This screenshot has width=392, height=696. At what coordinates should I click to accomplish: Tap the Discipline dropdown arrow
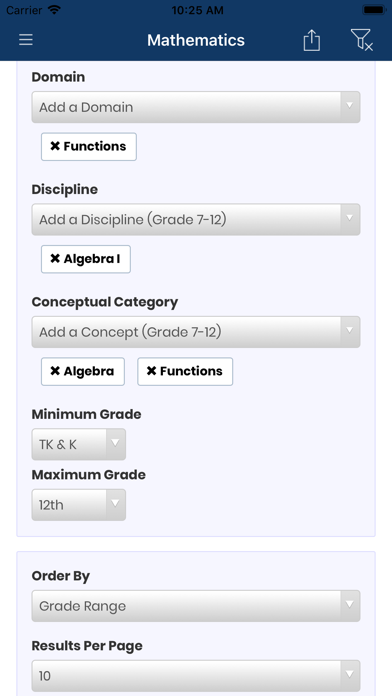pyautogui.click(x=350, y=220)
